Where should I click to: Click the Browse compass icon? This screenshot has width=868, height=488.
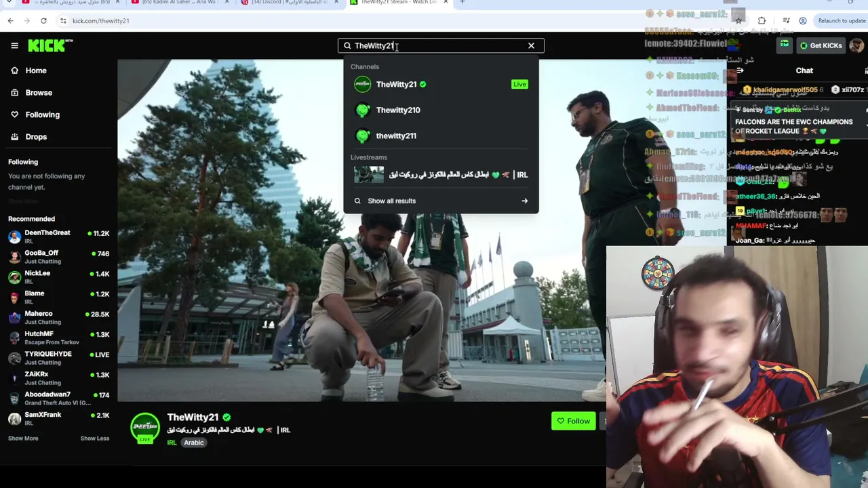(14, 92)
